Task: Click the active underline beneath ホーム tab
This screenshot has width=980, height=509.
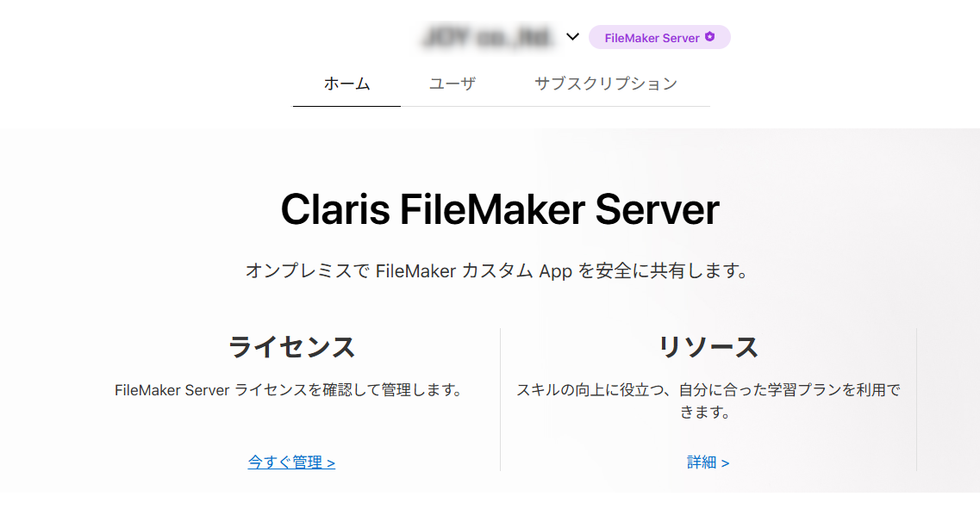Action: [346, 106]
